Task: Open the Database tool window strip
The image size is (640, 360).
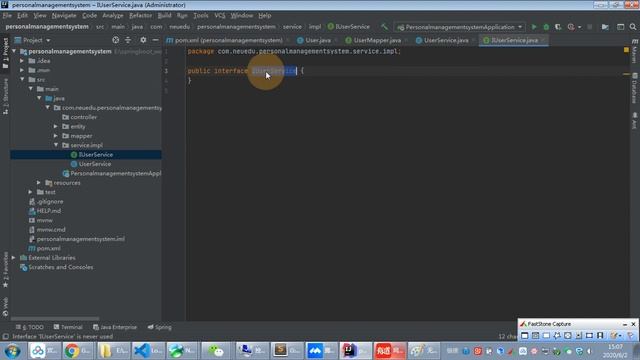Action: (x=634, y=88)
